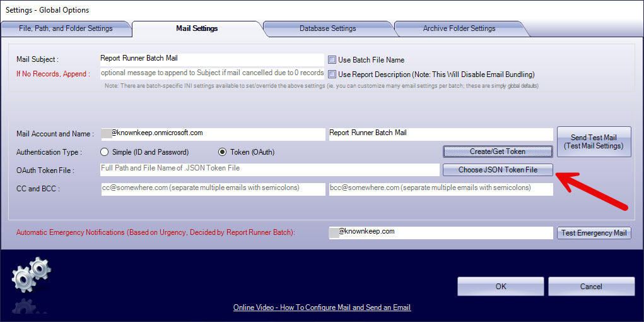Screen dimensions: 644x322
Task: Click Test Emergency Mail button
Action: [594, 233]
